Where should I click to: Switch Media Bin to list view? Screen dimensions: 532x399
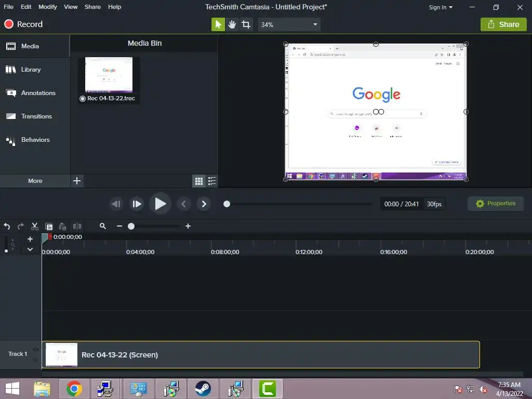tap(212, 181)
